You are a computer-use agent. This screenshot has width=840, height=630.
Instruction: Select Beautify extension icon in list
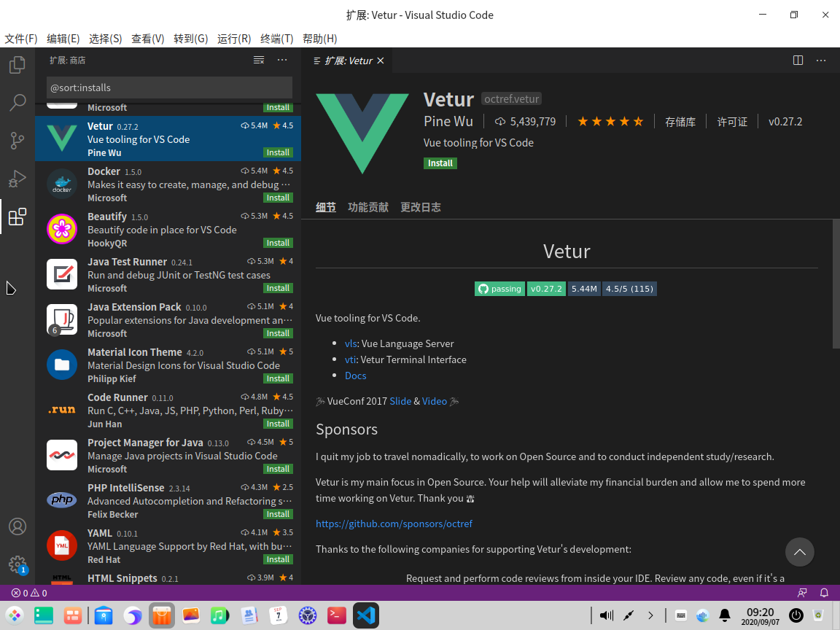(61, 229)
